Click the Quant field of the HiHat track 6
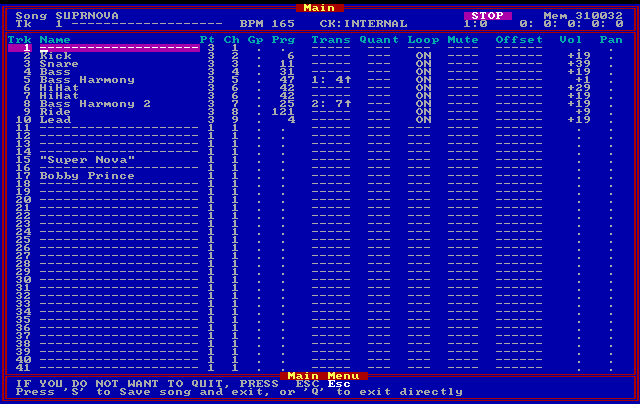The width and height of the screenshot is (640, 404). coord(379,88)
